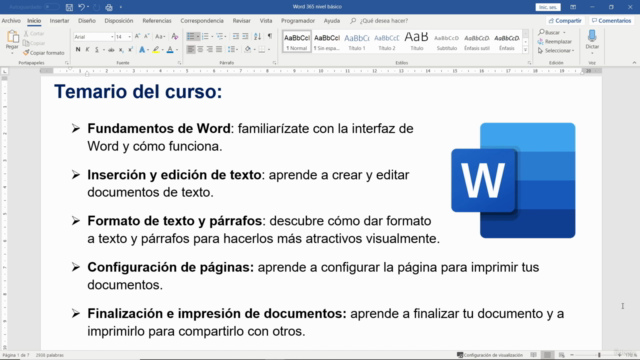Sort the selected text alphabetically
This screenshot has width=640, height=360.
point(257,36)
